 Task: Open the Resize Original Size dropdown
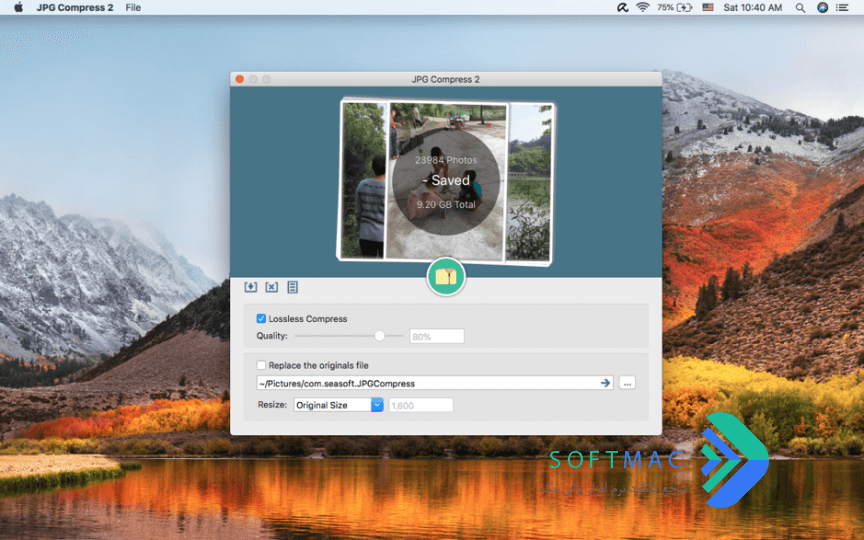[x=338, y=405]
